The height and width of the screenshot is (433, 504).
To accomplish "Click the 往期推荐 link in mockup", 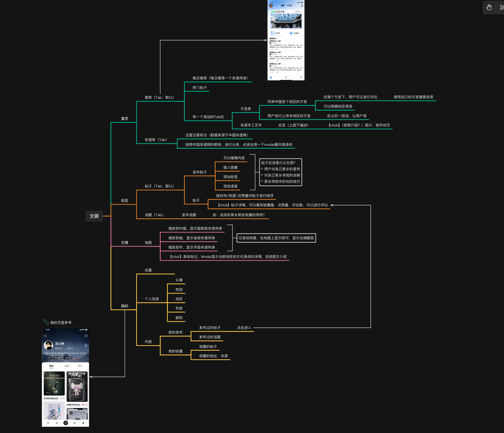I will click(x=298, y=12).
